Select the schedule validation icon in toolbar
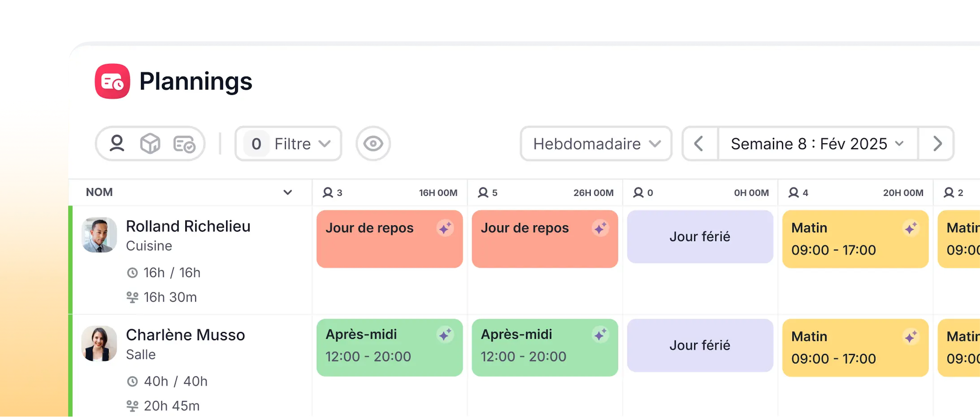Screen dimensions: 980x417 [x=184, y=144]
